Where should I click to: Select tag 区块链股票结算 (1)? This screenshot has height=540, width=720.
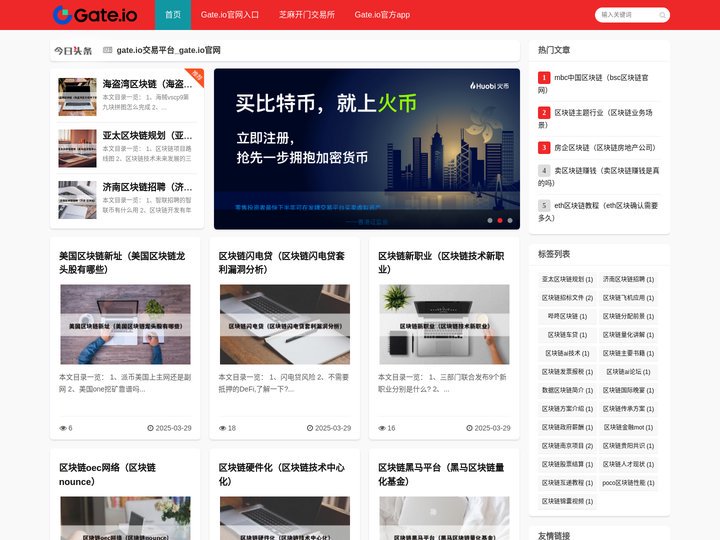pyautogui.click(x=567, y=464)
